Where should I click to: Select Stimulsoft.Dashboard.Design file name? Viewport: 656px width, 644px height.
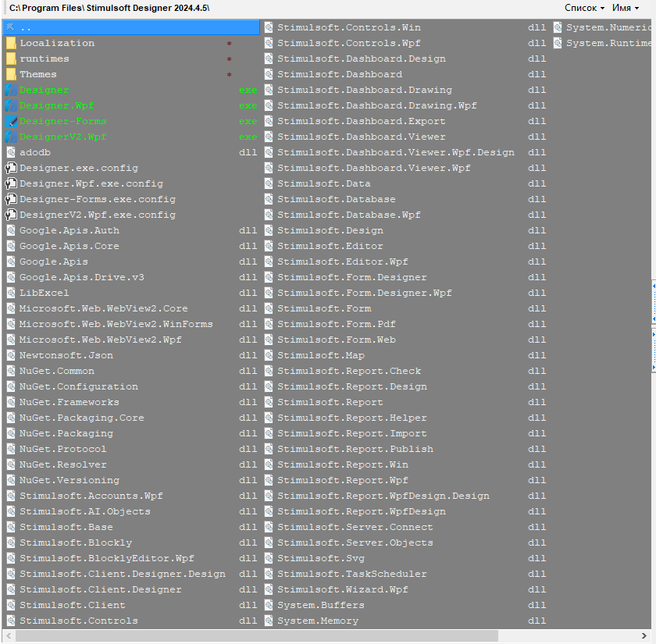click(362, 59)
